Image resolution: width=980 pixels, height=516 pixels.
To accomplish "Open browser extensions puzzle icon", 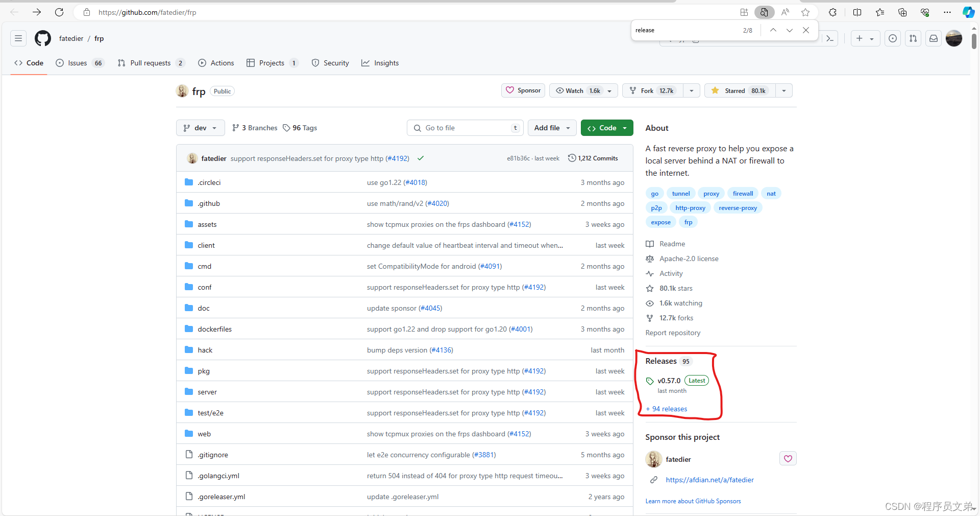I will pos(832,12).
